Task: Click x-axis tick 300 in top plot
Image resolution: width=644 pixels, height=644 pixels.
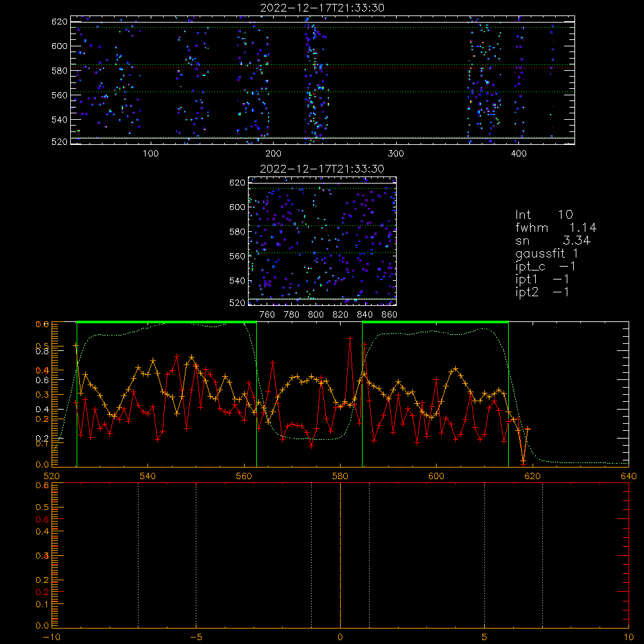Action: (396, 153)
